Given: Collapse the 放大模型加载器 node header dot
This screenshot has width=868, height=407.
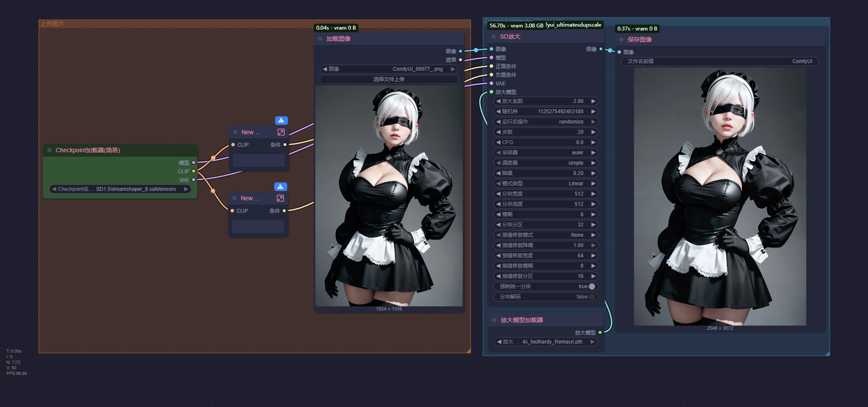Looking at the screenshot, I should [x=494, y=320].
